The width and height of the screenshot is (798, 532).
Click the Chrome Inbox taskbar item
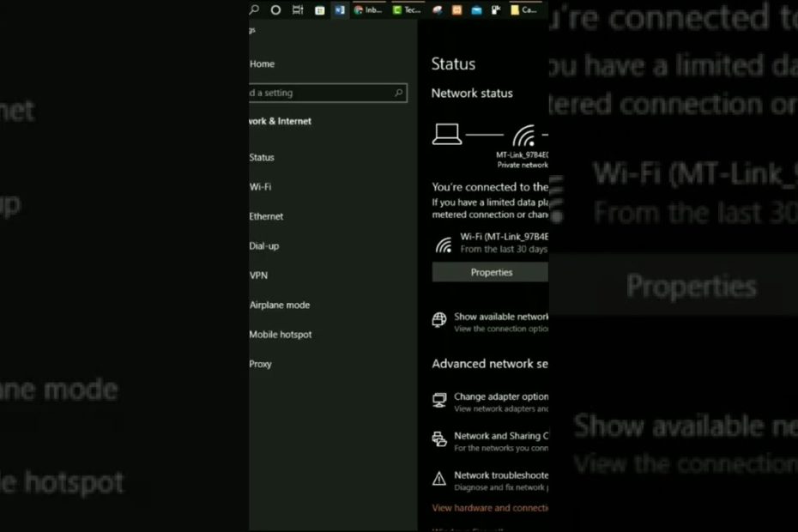369,10
